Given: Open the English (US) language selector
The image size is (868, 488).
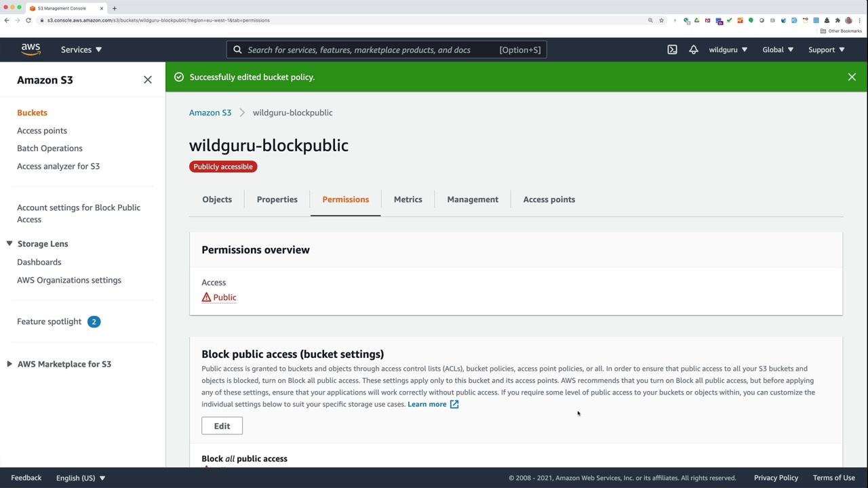Looking at the screenshot, I should tap(81, 478).
